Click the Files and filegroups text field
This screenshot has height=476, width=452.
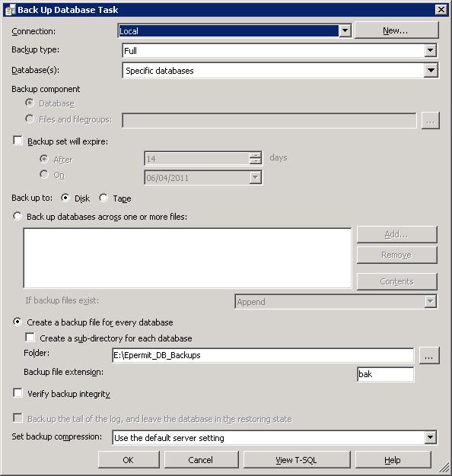pyautogui.click(x=269, y=120)
